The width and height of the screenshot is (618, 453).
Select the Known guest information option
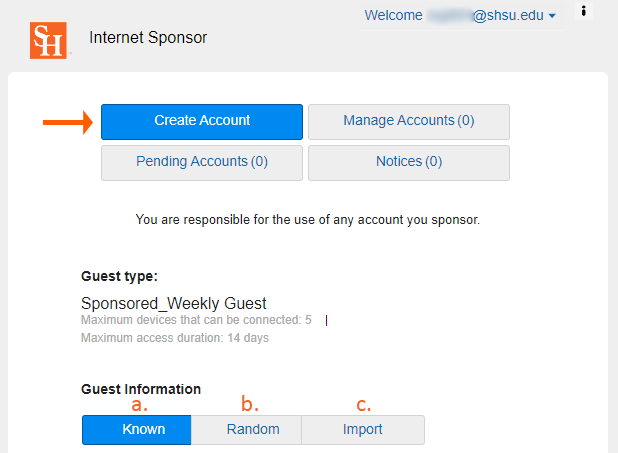[137, 430]
